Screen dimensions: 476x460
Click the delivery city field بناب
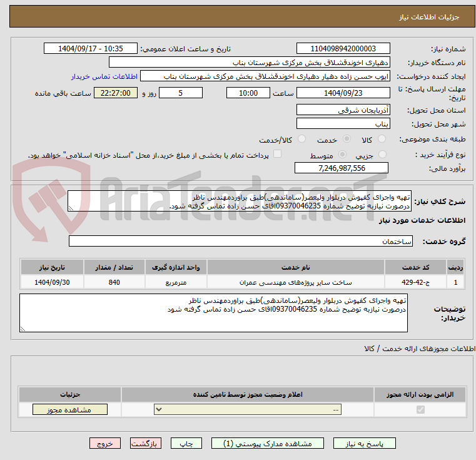[343, 124]
